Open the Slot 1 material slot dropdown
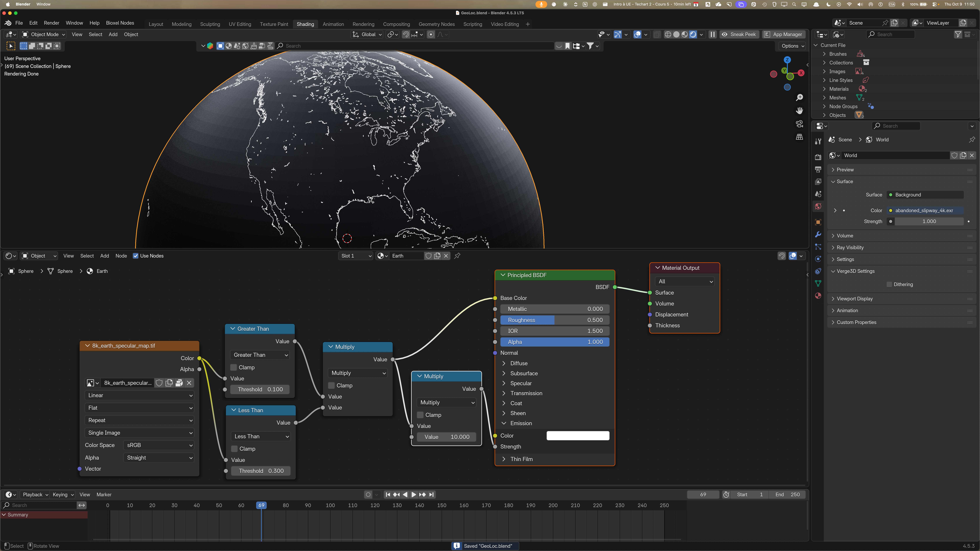Image resolution: width=980 pixels, height=551 pixels. click(356, 256)
